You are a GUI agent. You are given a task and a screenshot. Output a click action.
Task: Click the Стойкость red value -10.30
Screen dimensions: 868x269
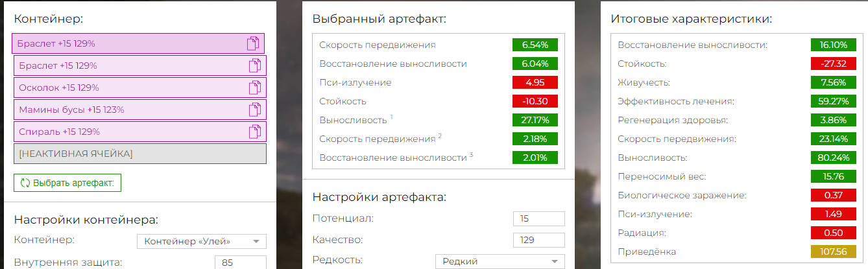coord(535,101)
